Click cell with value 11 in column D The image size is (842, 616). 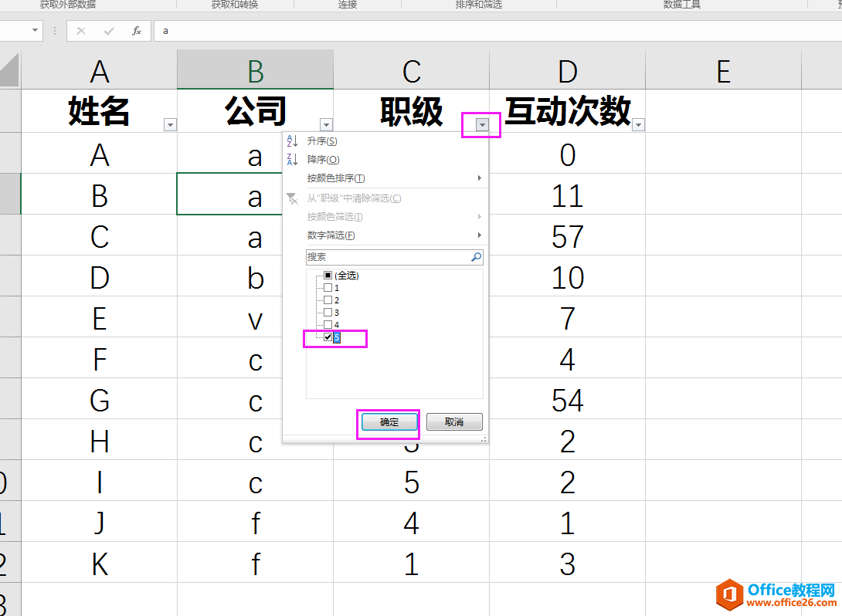568,195
